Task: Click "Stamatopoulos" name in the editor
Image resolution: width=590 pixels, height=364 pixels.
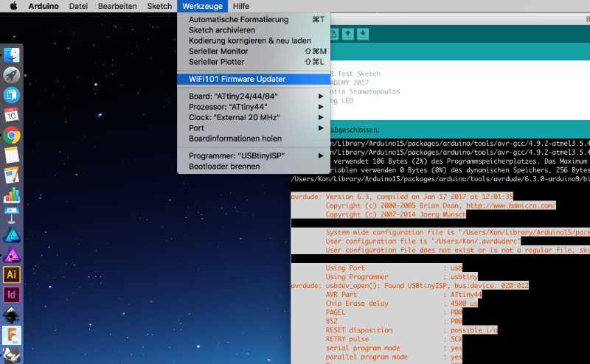Action: click(x=375, y=91)
